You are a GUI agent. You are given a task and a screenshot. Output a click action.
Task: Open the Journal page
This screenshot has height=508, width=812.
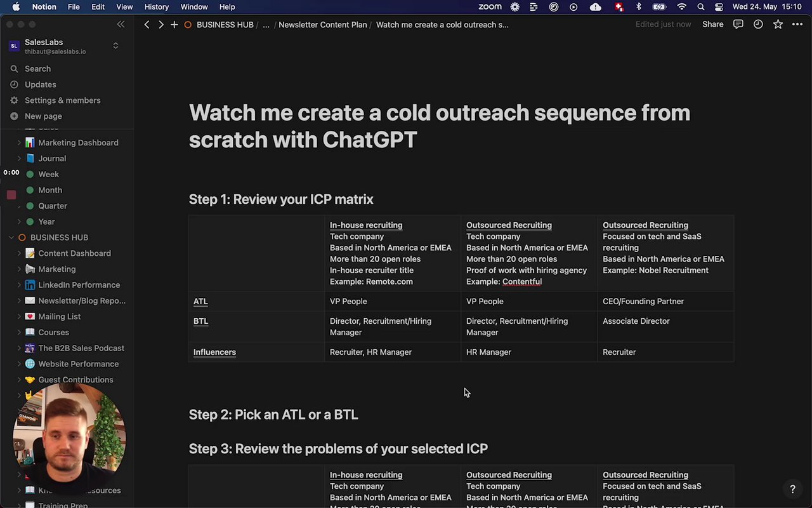pyautogui.click(x=52, y=159)
